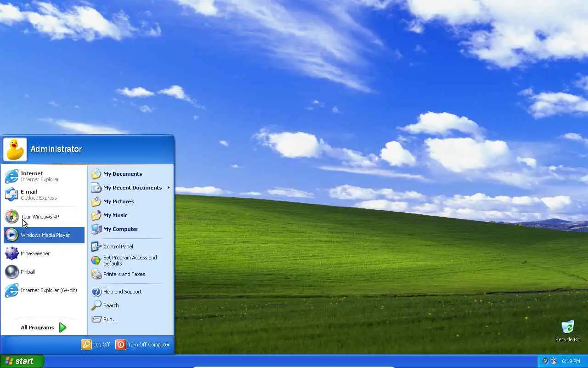The height and width of the screenshot is (368, 588).
Task: Open the My Documents folder
Action: [x=131, y=174]
